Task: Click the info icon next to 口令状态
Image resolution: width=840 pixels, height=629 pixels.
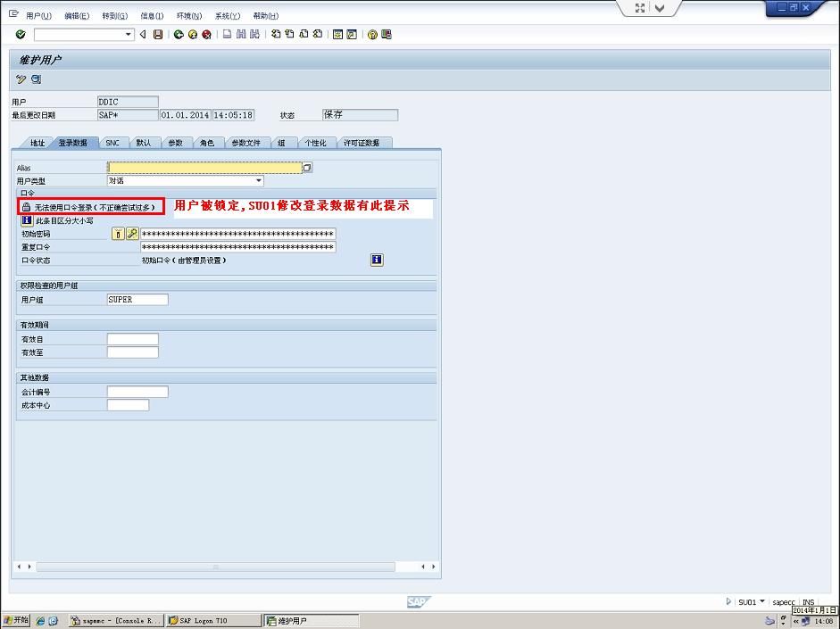Action: [377, 260]
